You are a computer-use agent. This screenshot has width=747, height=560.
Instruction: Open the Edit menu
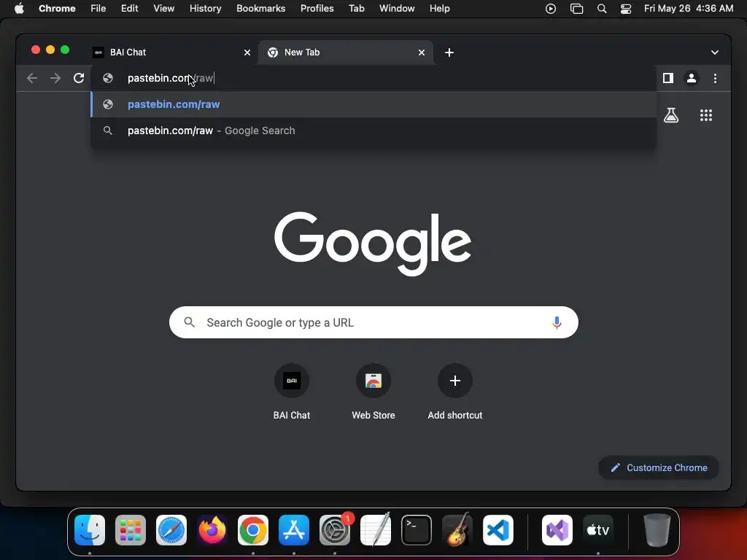(129, 9)
